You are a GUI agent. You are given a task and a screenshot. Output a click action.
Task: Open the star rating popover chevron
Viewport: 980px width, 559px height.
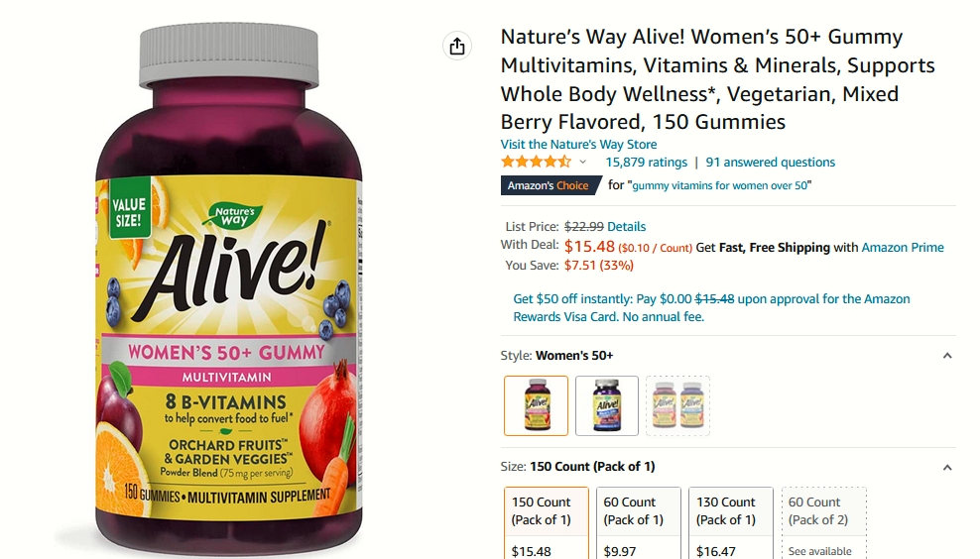point(582,163)
